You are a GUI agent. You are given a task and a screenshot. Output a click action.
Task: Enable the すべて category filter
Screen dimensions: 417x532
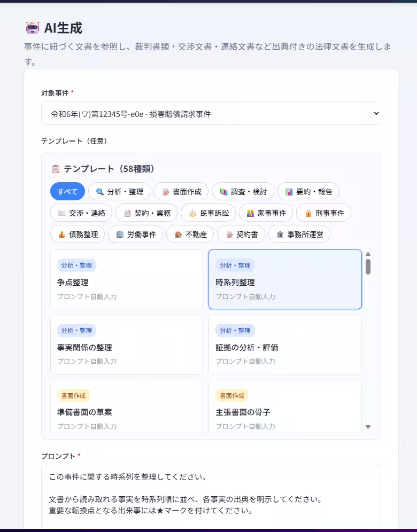66,191
